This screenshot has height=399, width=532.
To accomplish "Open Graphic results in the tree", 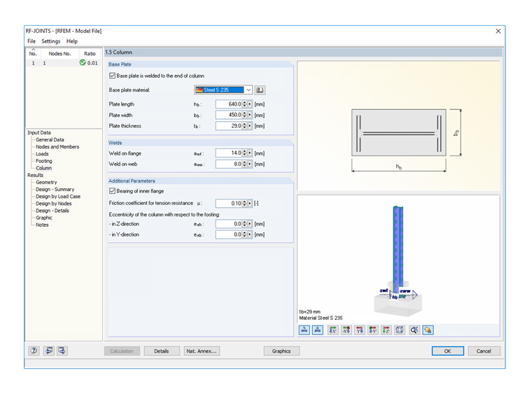I will [x=44, y=218].
